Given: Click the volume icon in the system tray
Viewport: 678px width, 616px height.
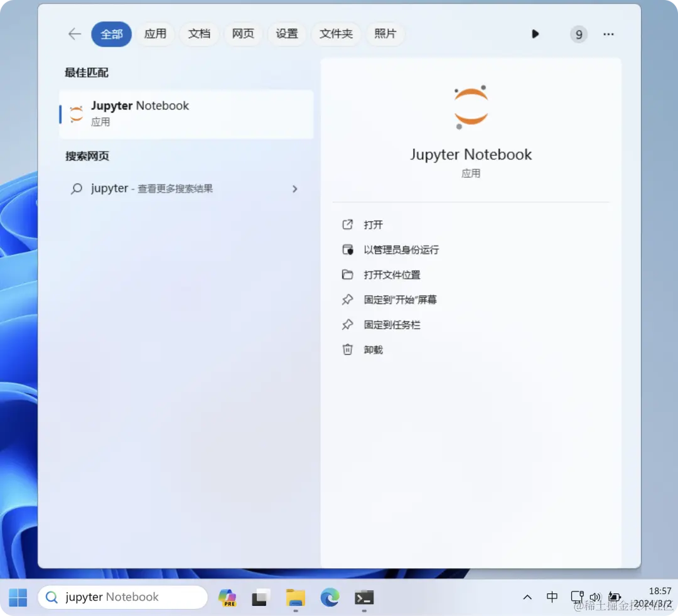Looking at the screenshot, I should tap(595, 597).
